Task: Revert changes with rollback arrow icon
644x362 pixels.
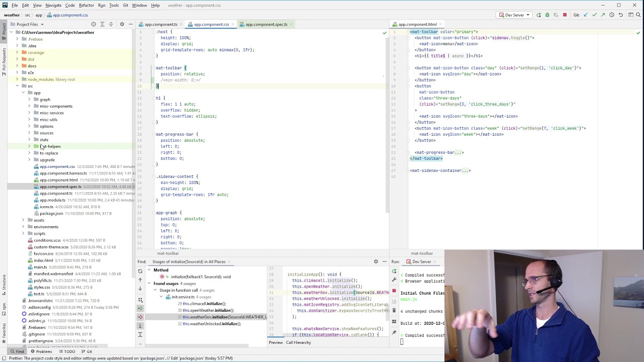Action: [x=621, y=15]
